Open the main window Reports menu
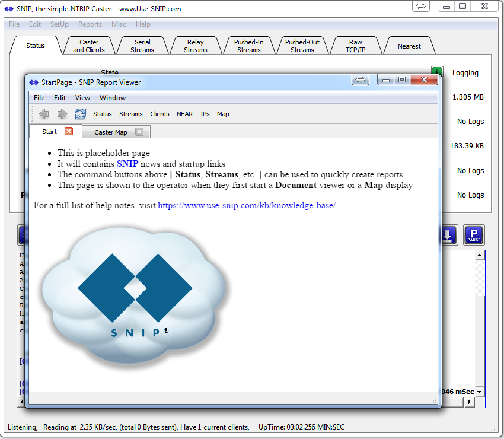 (90, 24)
